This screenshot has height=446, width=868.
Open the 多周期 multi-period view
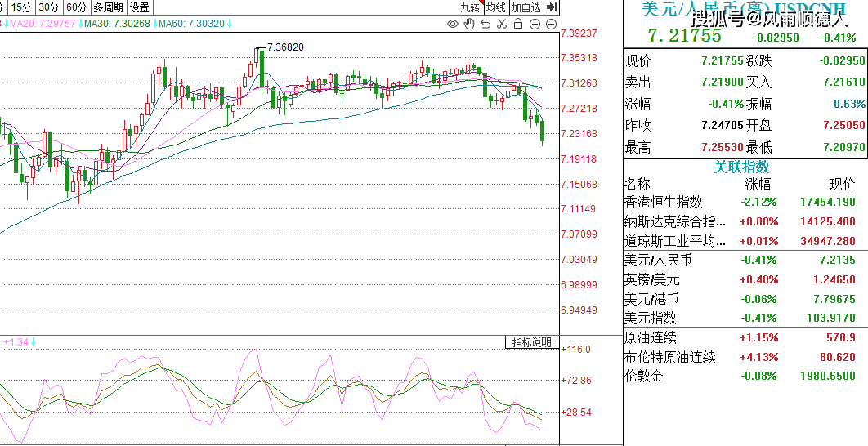[x=109, y=7]
